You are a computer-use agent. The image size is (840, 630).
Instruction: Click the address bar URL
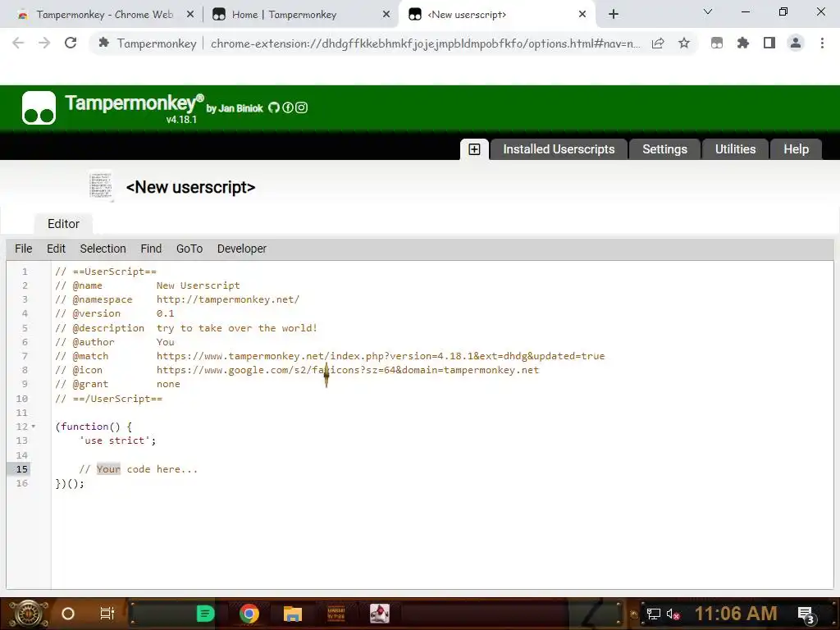point(426,43)
